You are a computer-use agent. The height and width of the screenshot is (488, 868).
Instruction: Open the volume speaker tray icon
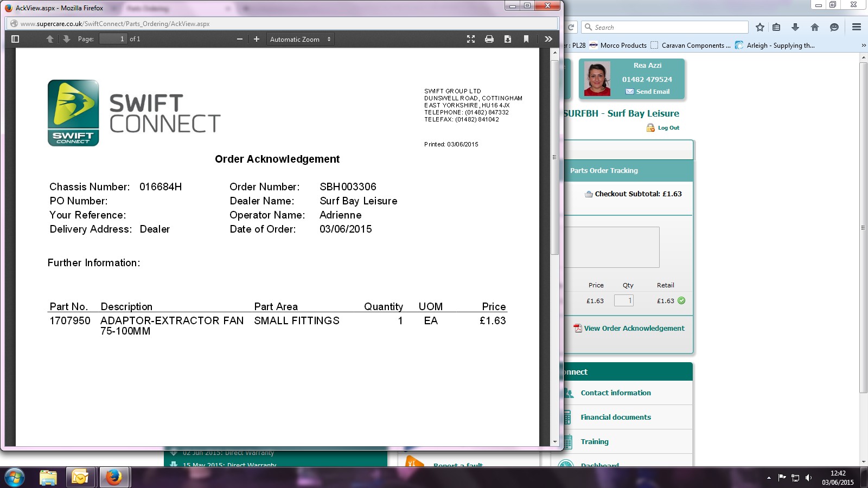point(808,478)
